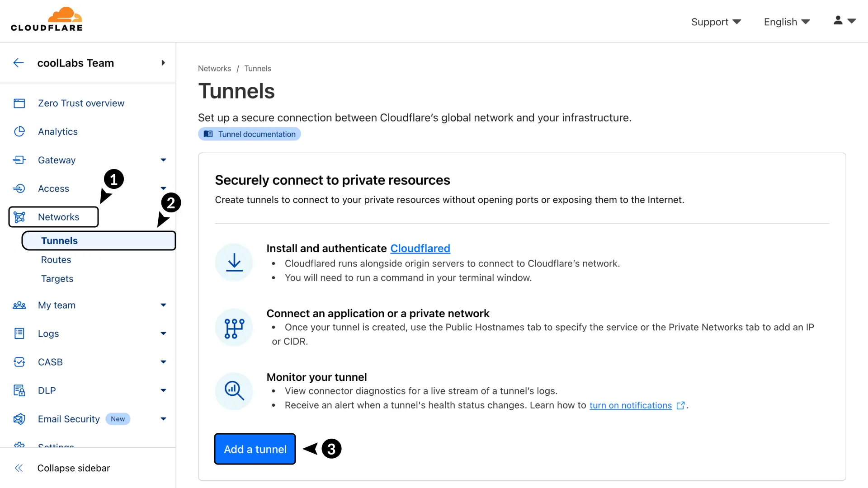Viewport: 868px width, 488px height.
Task: Select Routes in the Networks submenu
Action: (56, 260)
